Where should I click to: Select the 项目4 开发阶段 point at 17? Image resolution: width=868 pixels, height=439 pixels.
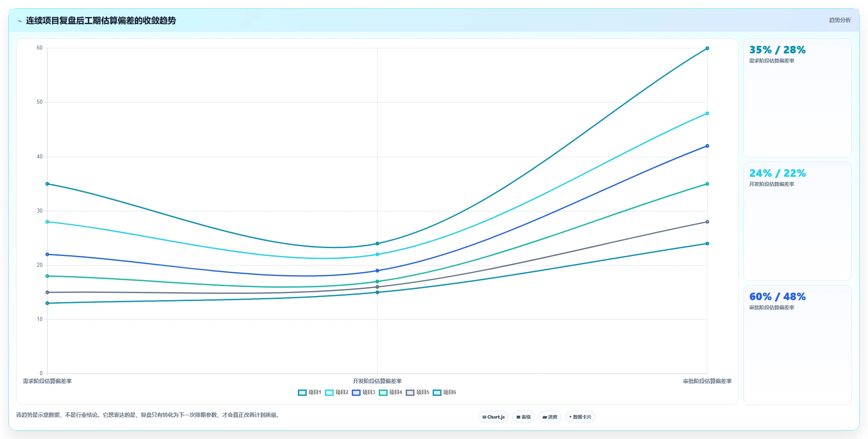pyautogui.click(x=377, y=281)
